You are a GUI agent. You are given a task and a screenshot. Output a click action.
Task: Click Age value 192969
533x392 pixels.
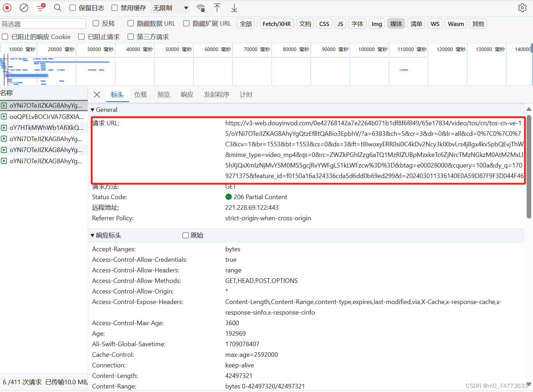[x=235, y=334]
